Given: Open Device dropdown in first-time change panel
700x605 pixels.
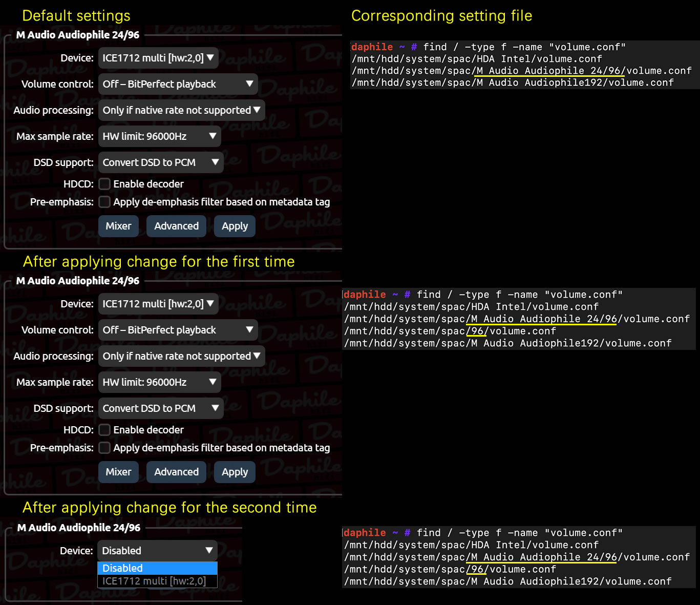Looking at the screenshot, I should tap(158, 304).
